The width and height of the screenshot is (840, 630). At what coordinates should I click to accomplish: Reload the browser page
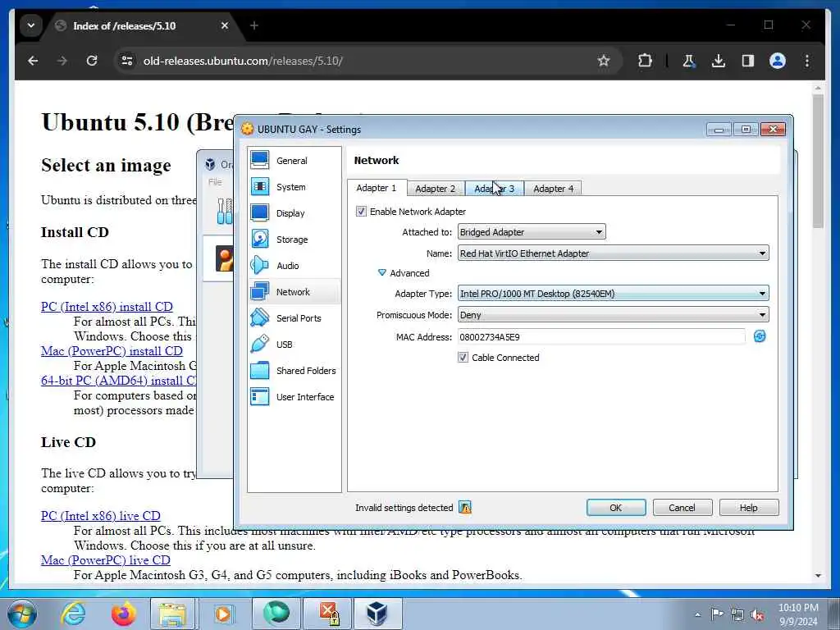pos(92,61)
